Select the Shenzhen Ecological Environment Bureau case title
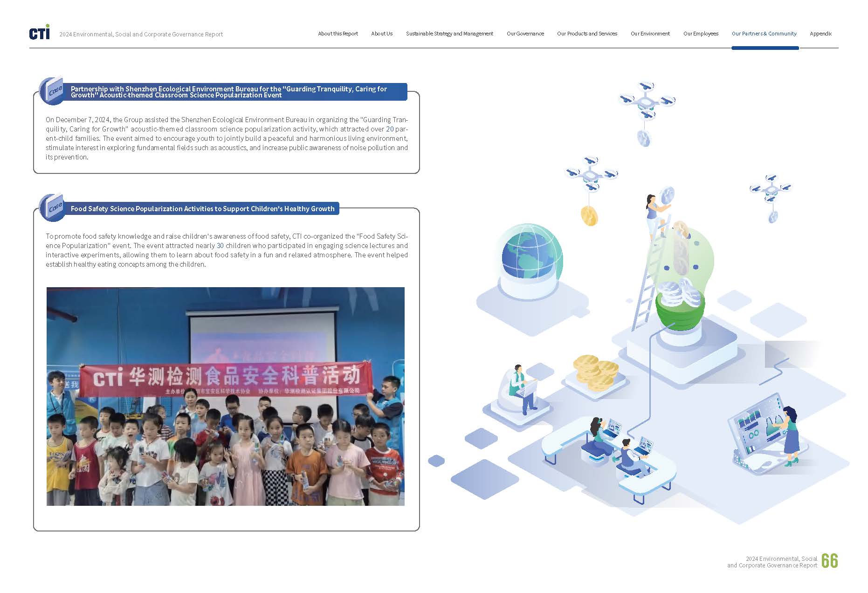The width and height of the screenshot is (868, 593). click(x=229, y=92)
